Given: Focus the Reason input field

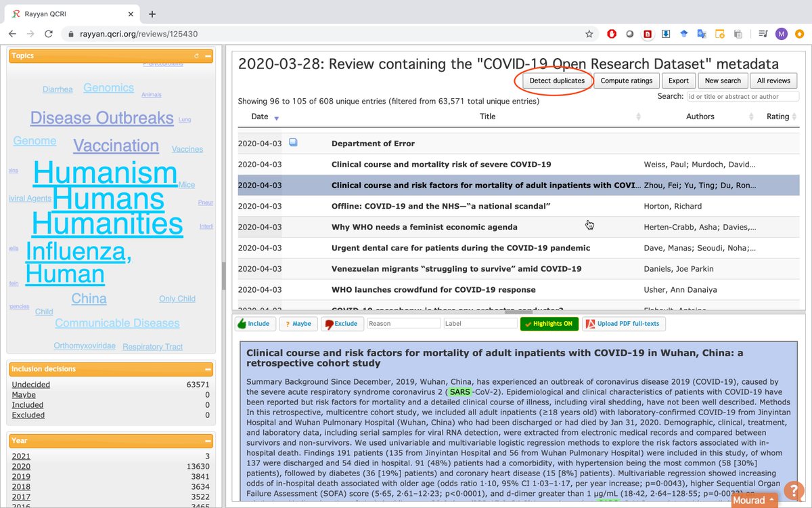Looking at the screenshot, I should (403, 324).
